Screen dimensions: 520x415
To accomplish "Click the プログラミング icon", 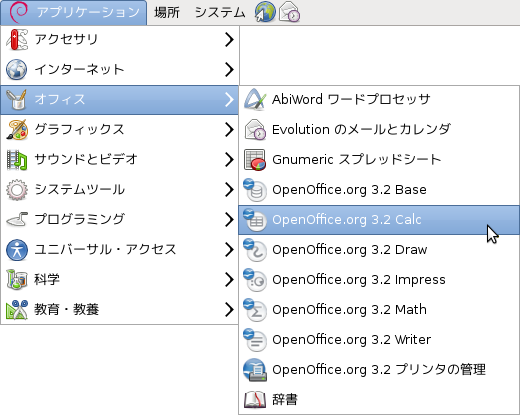I will [x=17, y=219].
